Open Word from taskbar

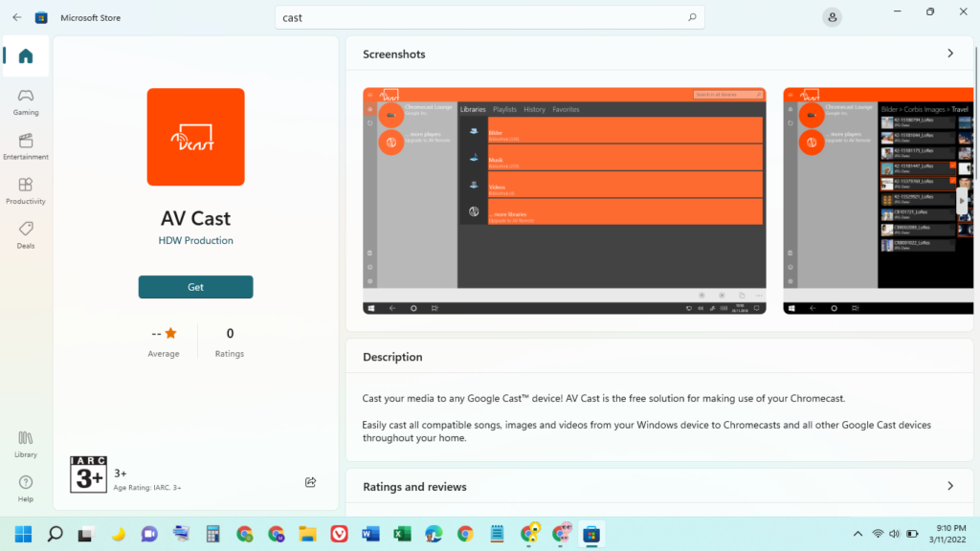pos(370,534)
